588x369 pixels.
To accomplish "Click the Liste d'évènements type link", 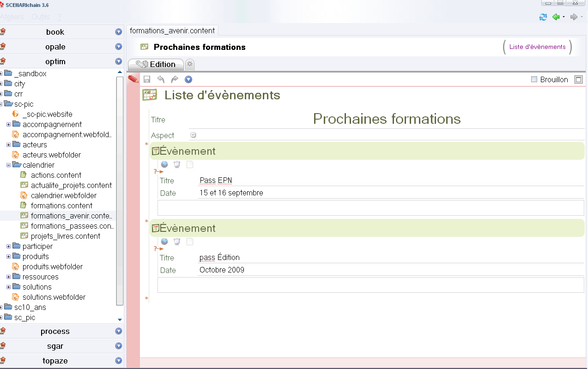I will [537, 47].
